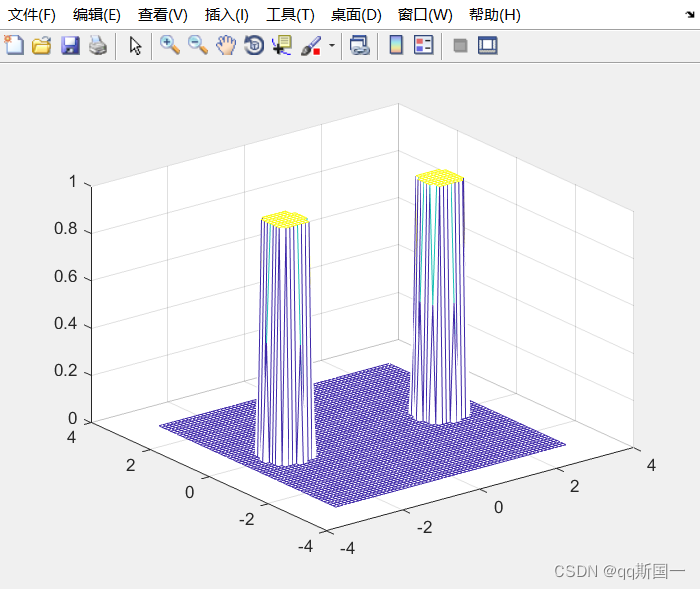Activate the Zoom Out magnifier tool
The width and height of the screenshot is (700, 589).
pyautogui.click(x=198, y=45)
